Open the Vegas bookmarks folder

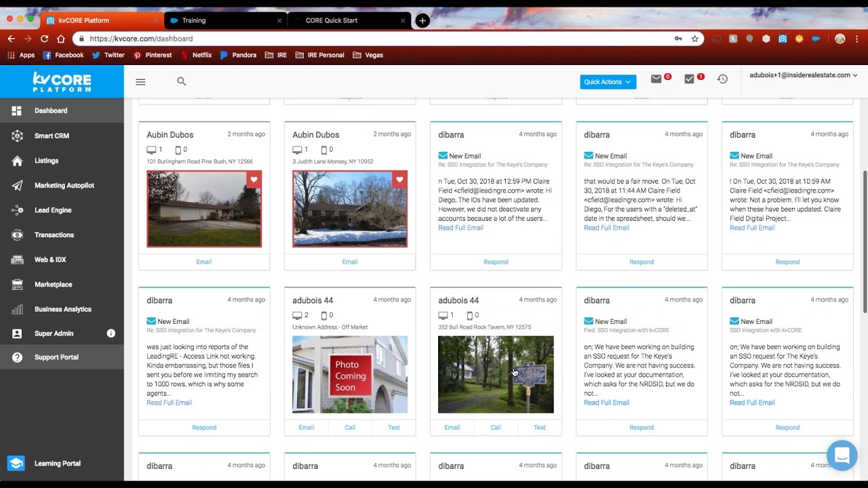coord(368,55)
